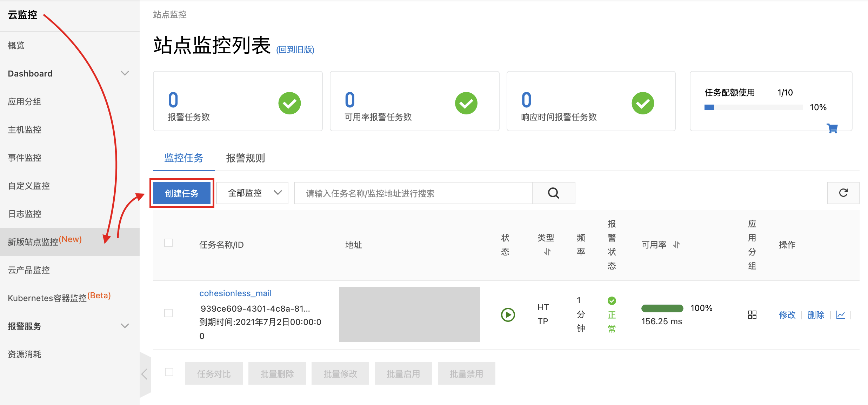Click the search magnifier icon button

pyautogui.click(x=553, y=193)
